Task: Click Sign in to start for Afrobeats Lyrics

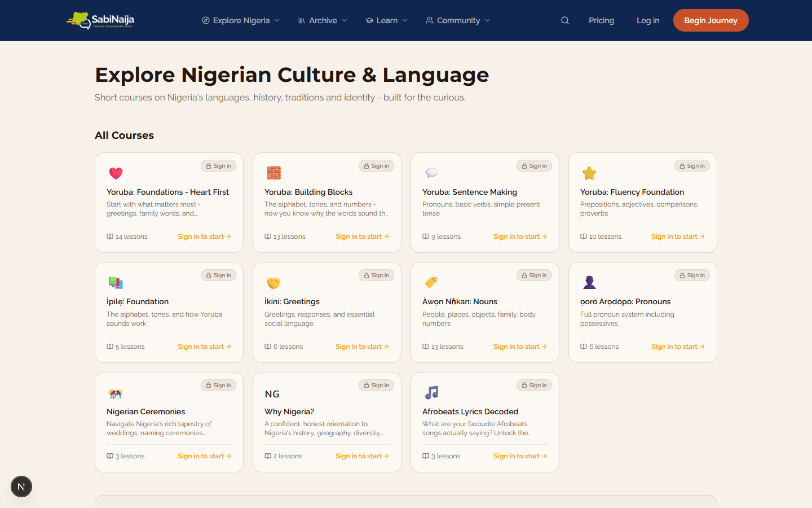Action: 520,456
